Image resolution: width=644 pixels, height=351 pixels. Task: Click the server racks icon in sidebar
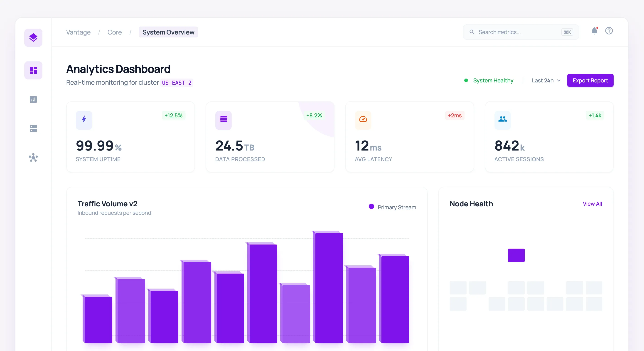point(33,128)
